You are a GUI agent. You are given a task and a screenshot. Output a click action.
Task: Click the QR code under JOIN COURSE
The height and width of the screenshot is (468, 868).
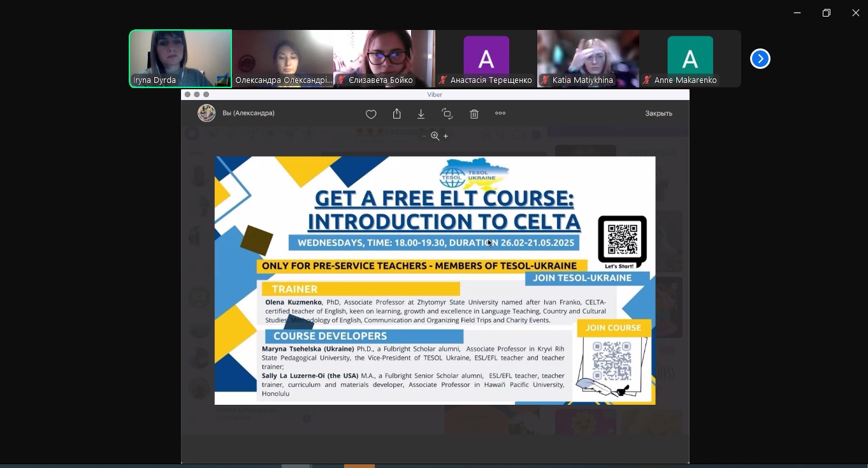(x=612, y=361)
